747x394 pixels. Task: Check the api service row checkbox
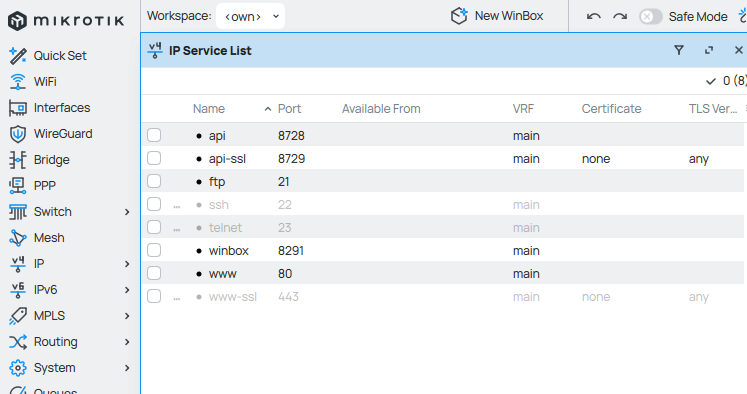tap(154, 135)
